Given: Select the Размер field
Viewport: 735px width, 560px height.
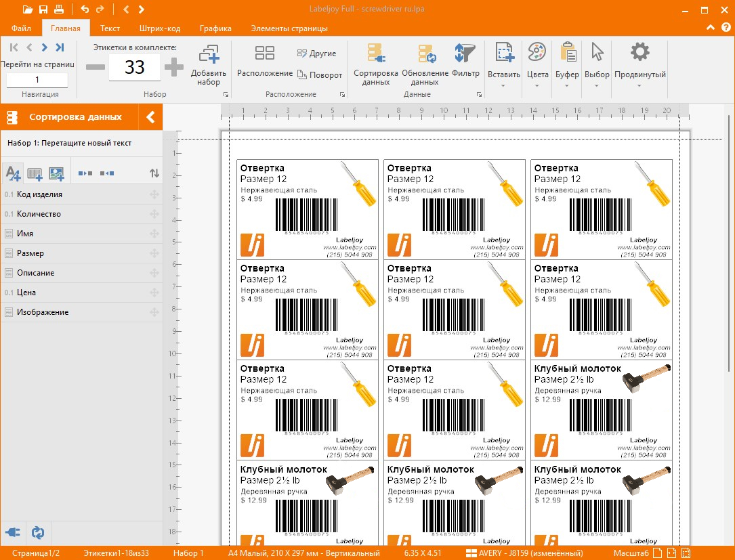Looking at the screenshot, I should pyautogui.click(x=81, y=253).
